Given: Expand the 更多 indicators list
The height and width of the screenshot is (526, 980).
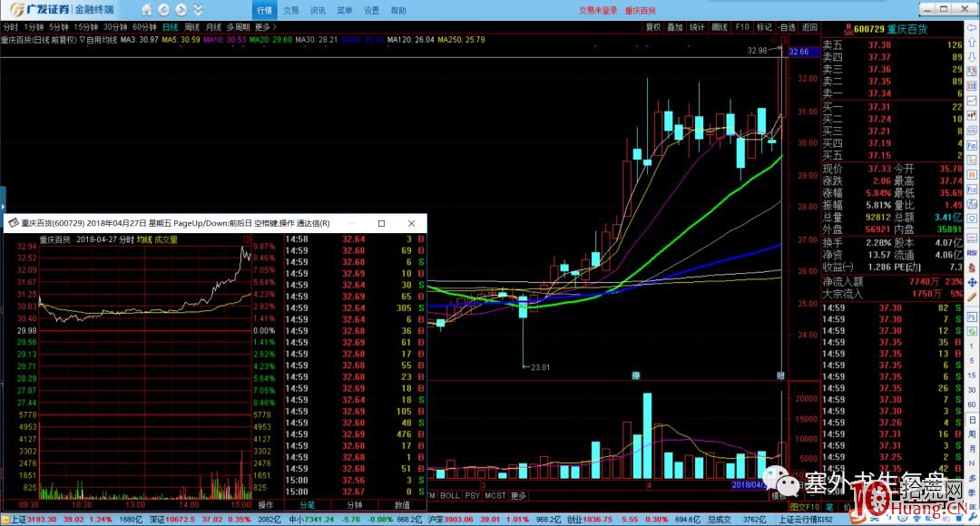Looking at the screenshot, I should (519, 495).
